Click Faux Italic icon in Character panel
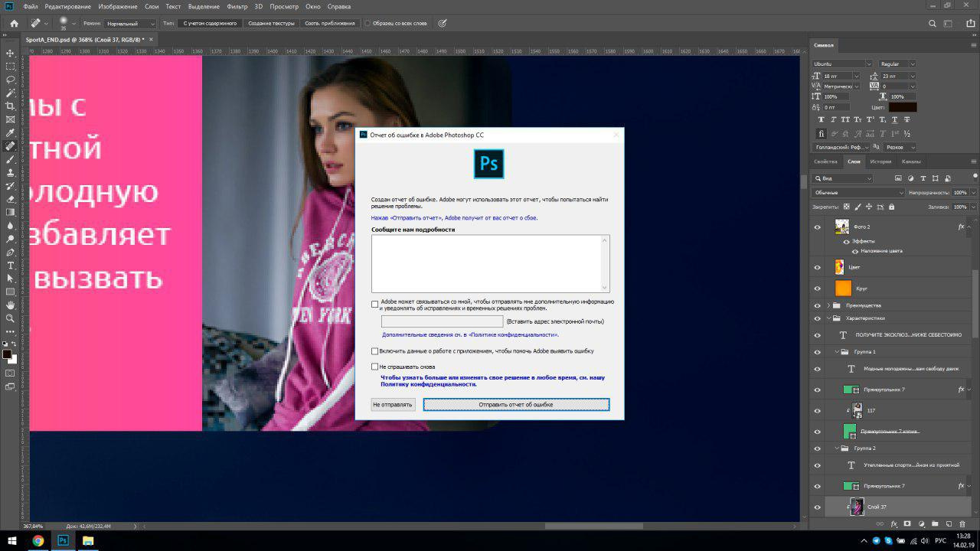 pos(833,119)
